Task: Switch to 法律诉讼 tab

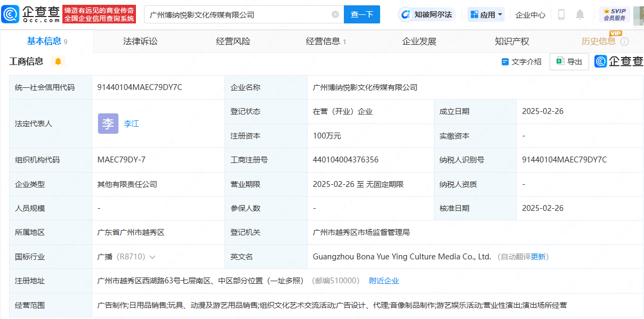Action: [x=140, y=41]
